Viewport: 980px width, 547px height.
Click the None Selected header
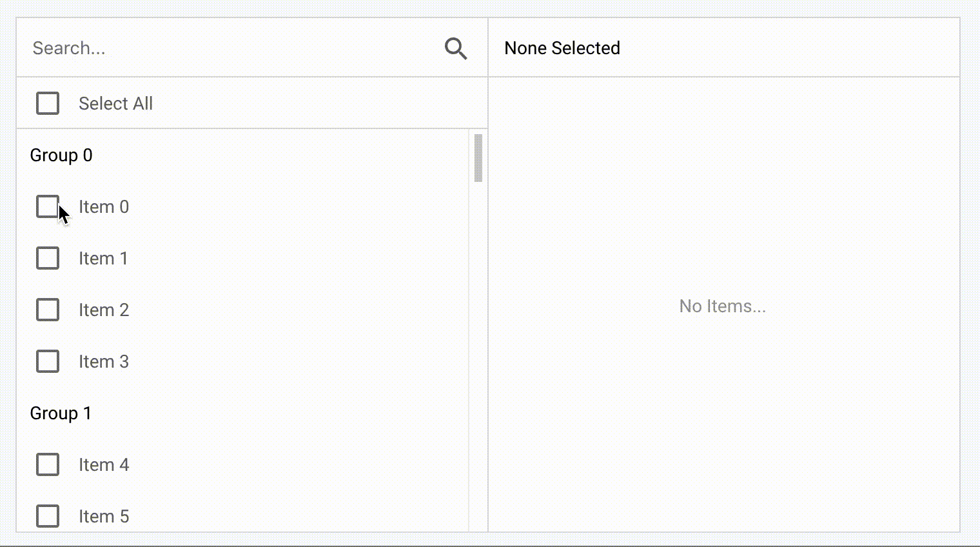pyautogui.click(x=562, y=48)
